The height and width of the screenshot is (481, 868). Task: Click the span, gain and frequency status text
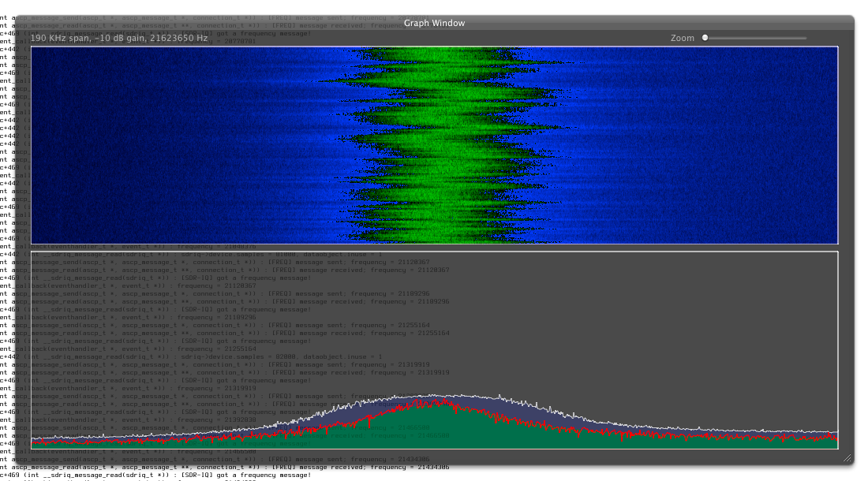point(119,38)
